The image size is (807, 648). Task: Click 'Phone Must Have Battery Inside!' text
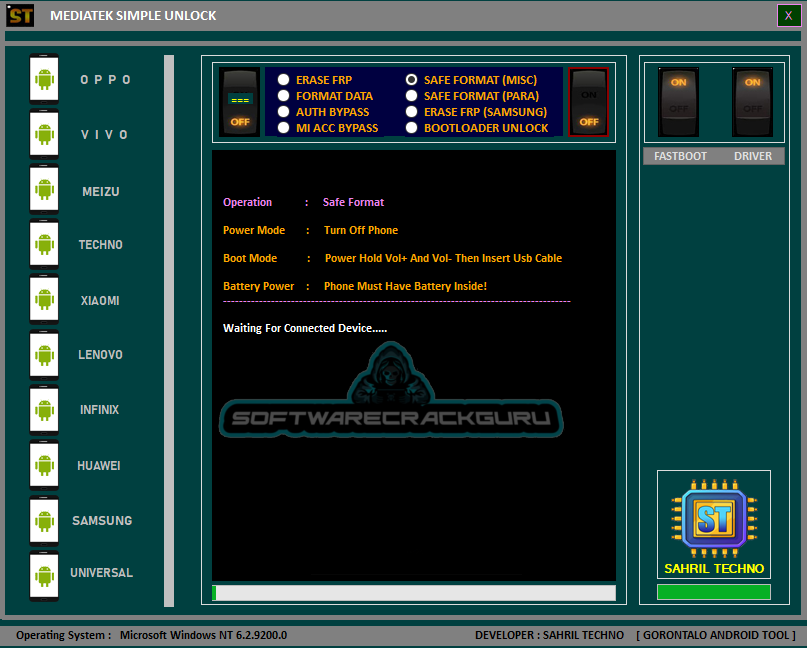click(405, 286)
